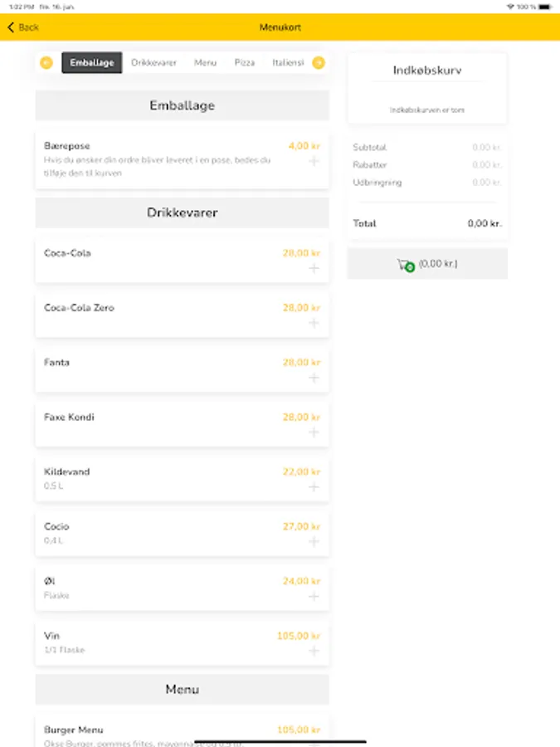This screenshot has height=747, width=560.
Task: Add Kildevand 0,5 L to basket
Action: coord(314,487)
